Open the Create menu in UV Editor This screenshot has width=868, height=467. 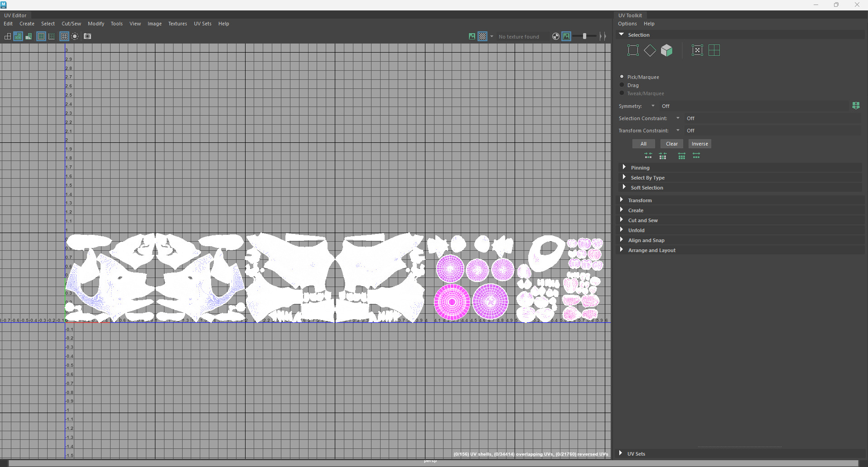27,24
